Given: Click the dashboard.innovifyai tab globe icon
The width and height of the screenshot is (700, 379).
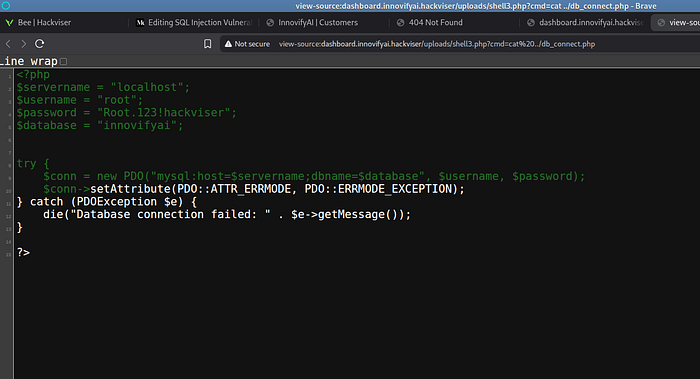Looking at the screenshot, I should (x=531, y=22).
